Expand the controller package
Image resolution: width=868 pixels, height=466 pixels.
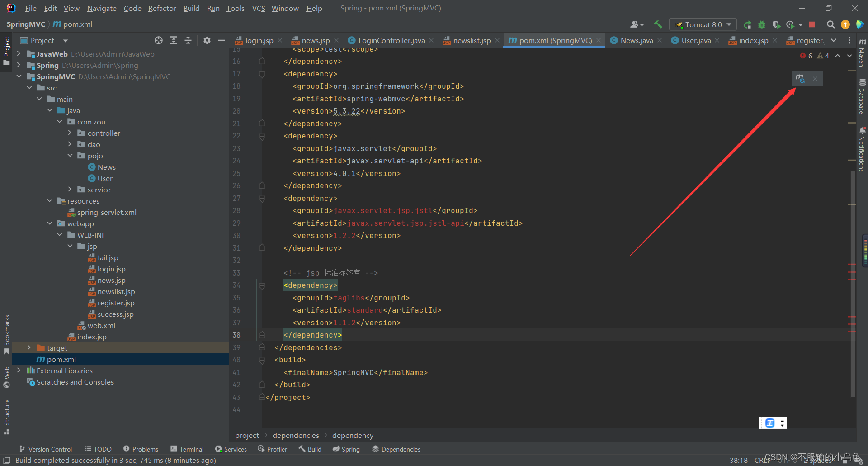(70, 133)
